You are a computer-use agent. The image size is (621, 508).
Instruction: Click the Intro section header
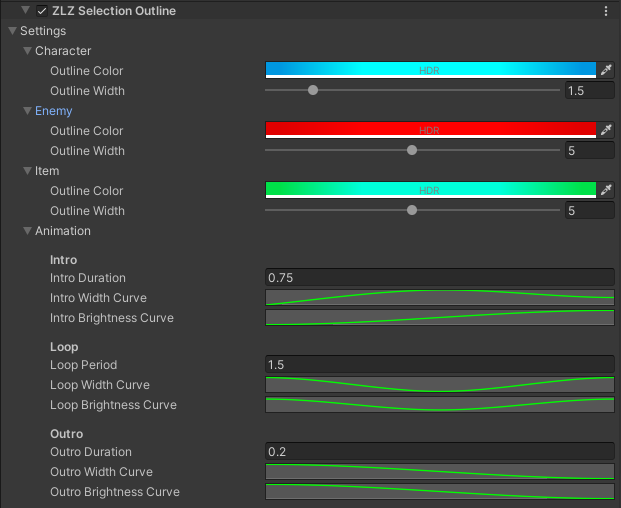(63, 260)
